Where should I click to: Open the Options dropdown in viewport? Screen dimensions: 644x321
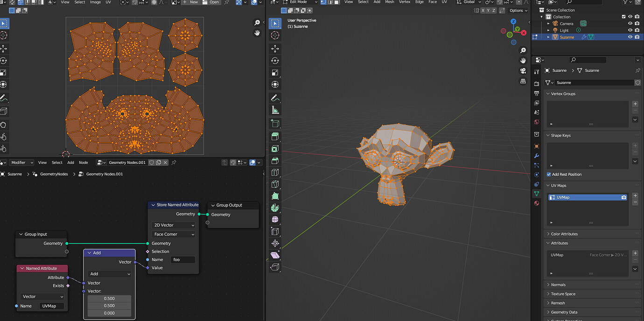tap(518, 10)
